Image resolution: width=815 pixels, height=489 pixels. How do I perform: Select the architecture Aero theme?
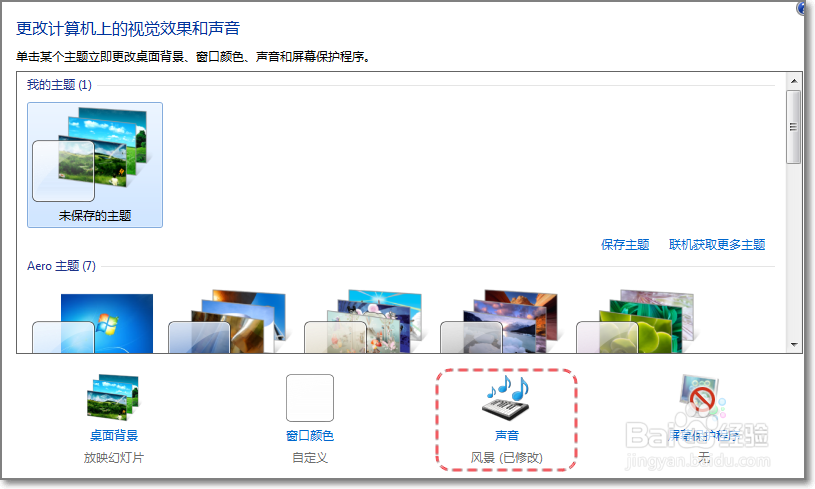227,322
